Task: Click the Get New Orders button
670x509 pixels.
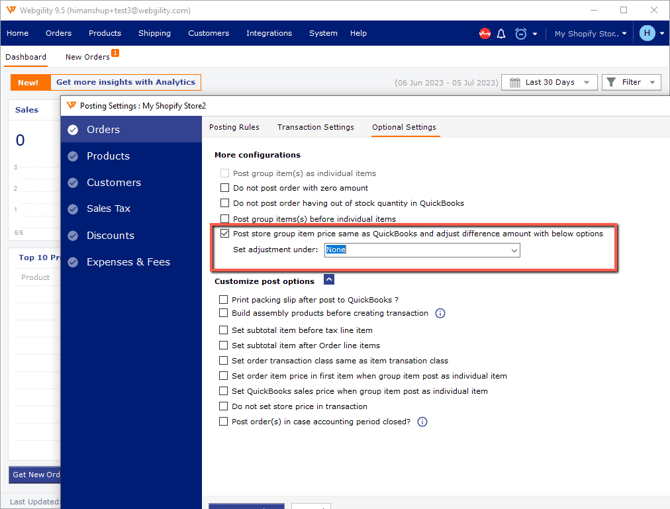Action: point(35,475)
